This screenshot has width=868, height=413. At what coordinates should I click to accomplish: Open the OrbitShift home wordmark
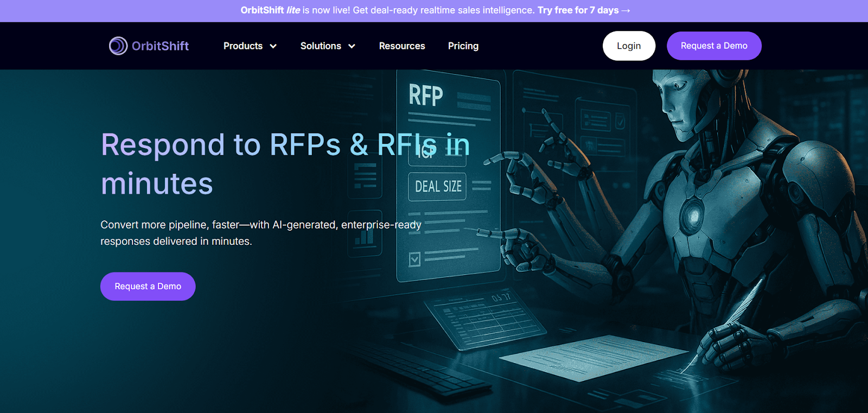tap(160, 46)
